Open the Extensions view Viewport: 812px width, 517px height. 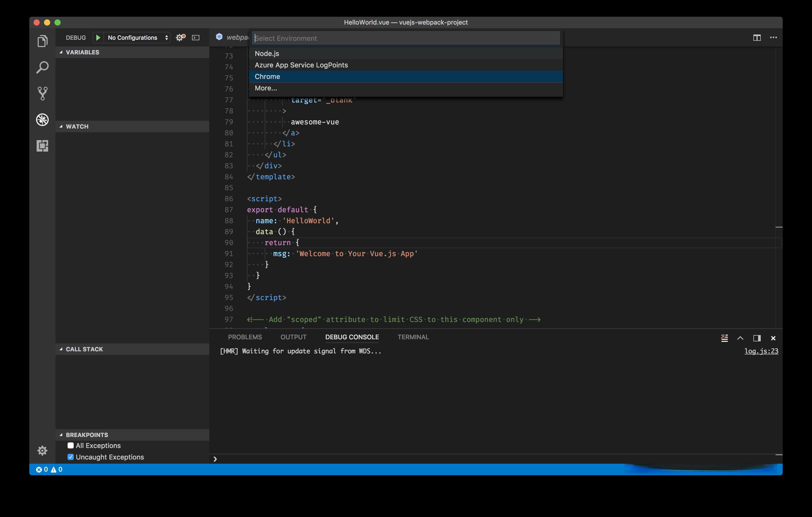click(x=42, y=146)
